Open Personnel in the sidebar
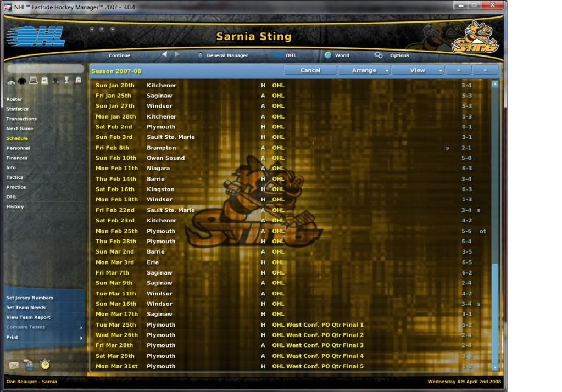The image size is (562, 392). click(18, 148)
